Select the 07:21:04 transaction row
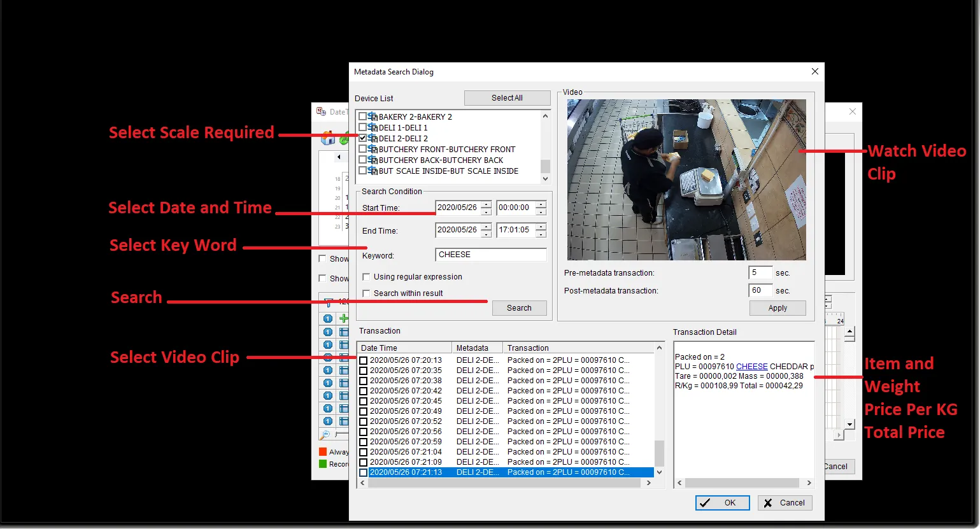Screen dimensions: 980x529 (x=506, y=452)
